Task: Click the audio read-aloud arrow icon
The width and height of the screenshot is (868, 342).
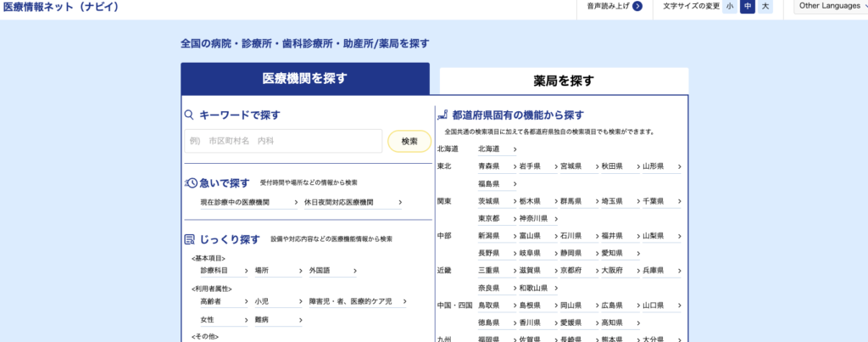Action: point(637,7)
